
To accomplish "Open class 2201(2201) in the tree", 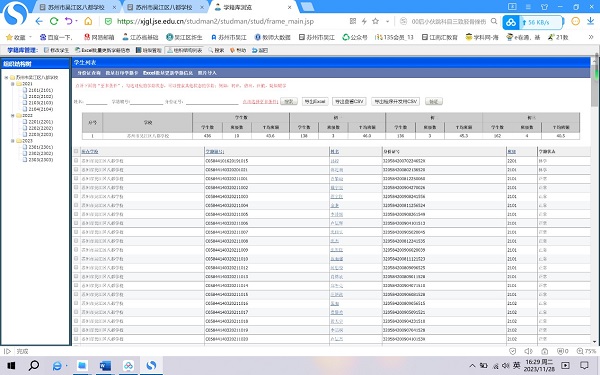I will coord(38,122).
